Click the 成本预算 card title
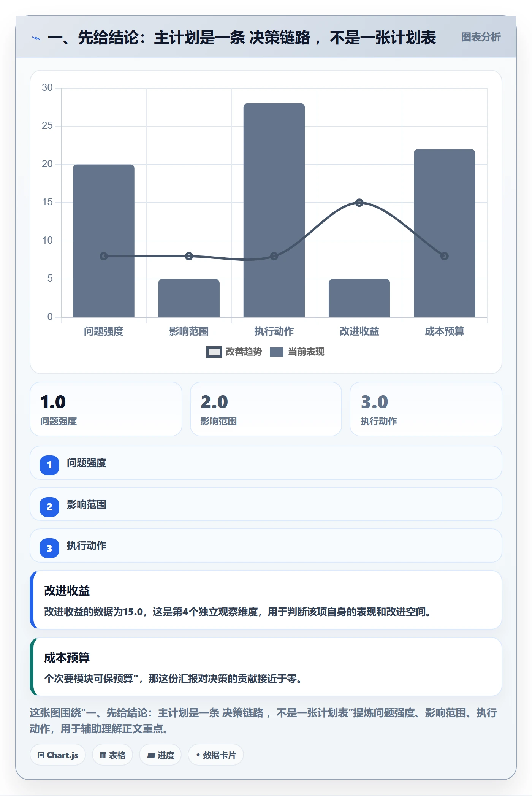 [x=67, y=658]
